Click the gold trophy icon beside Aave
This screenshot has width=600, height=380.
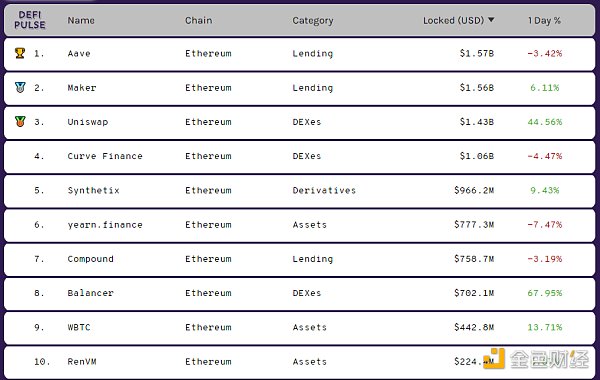click(20, 53)
